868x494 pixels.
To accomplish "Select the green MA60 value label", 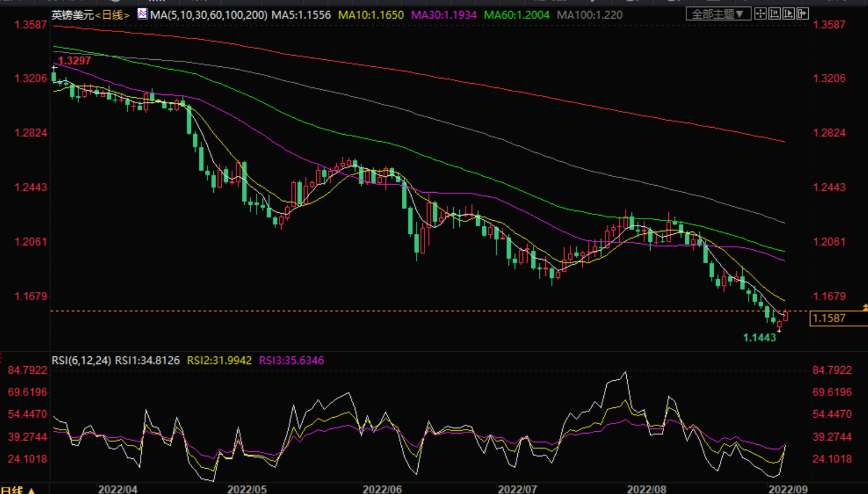I will [x=517, y=15].
